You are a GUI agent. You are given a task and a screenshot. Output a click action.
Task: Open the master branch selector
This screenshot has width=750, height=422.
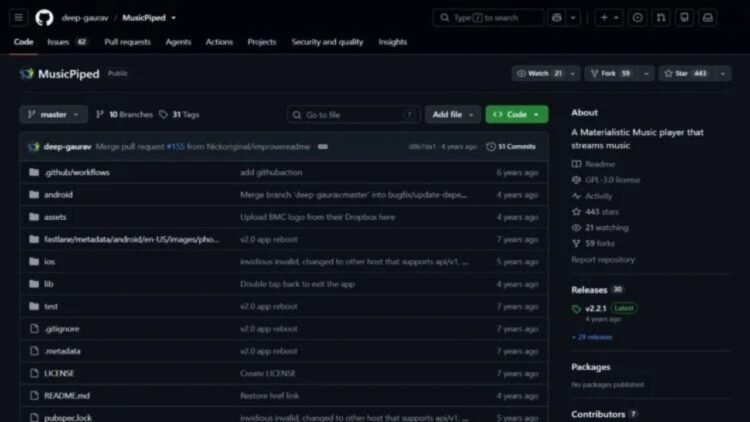[x=54, y=114]
